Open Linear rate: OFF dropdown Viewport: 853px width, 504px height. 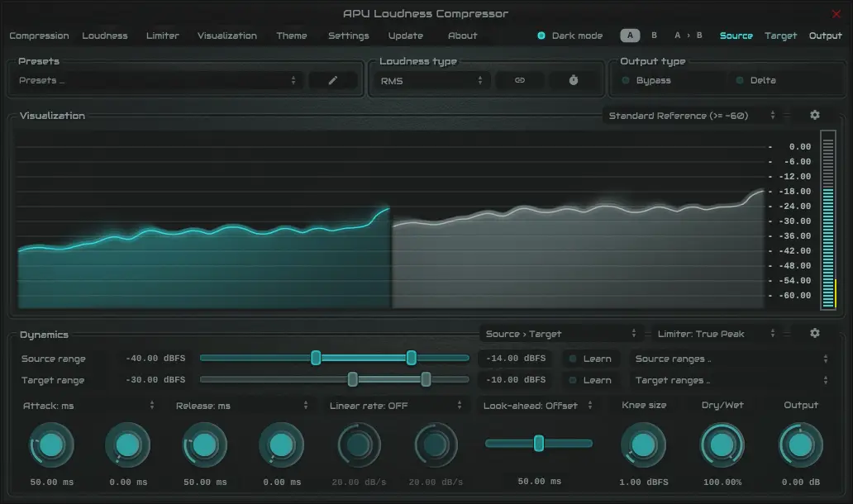click(x=395, y=406)
